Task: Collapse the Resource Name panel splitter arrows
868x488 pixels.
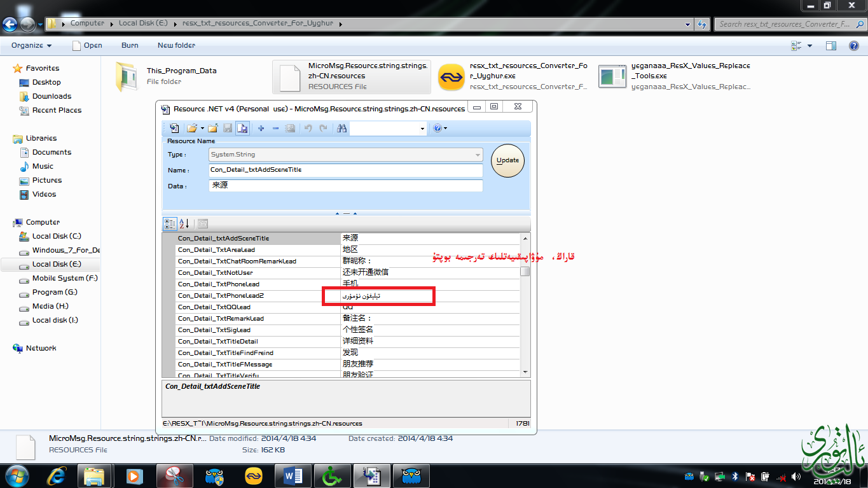Action: click(x=346, y=214)
